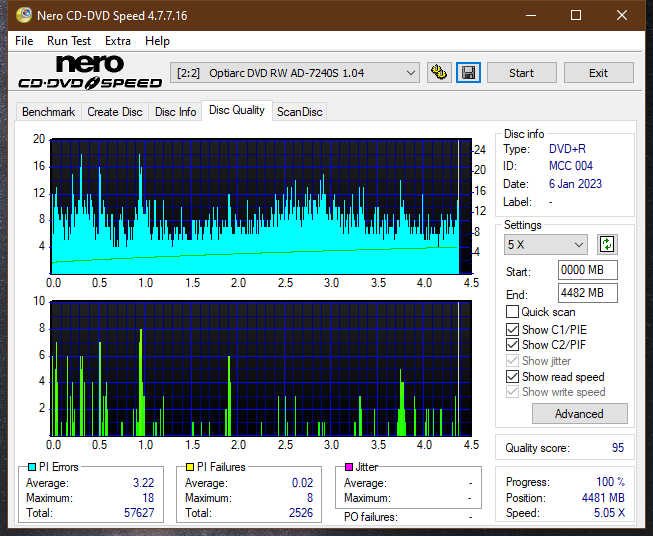Toggle Show write speed checkbox
Screen dimensions: 653x536
(x=512, y=392)
